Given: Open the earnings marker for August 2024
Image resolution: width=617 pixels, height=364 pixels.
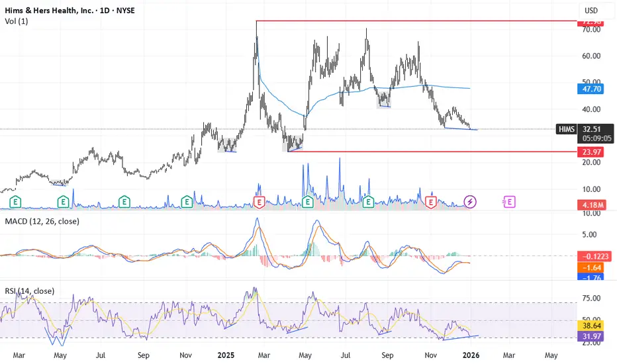Looking at the screenshot, I should [124, 203].
